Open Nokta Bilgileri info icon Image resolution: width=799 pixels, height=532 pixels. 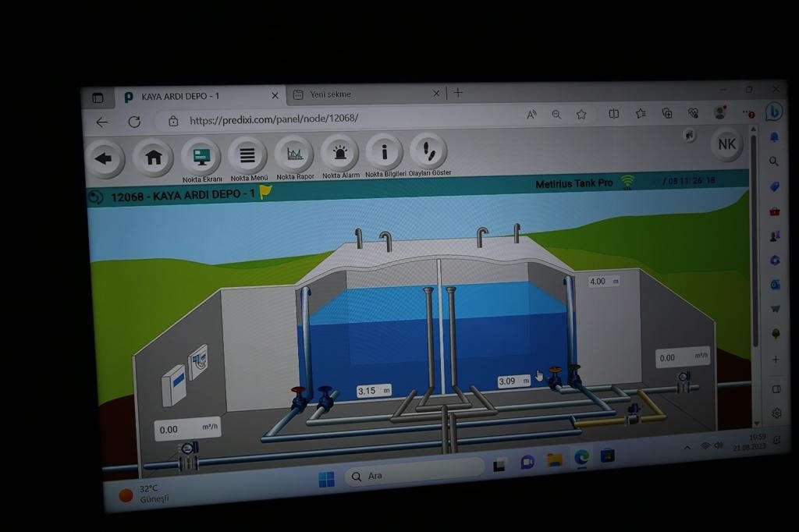pos(385,151)
